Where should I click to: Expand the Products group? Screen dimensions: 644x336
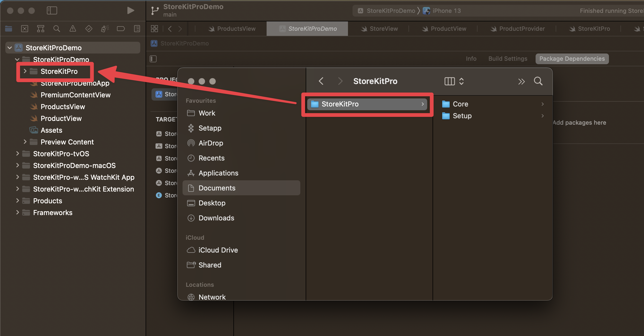click(x=17, y=201)
